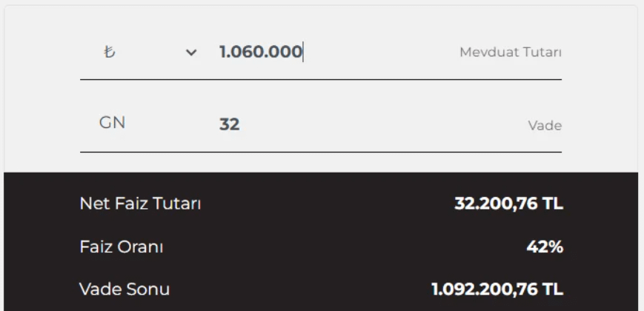Click the Vade Sonu label
Viewport: 644px width, 311px height.
point(125,288)
